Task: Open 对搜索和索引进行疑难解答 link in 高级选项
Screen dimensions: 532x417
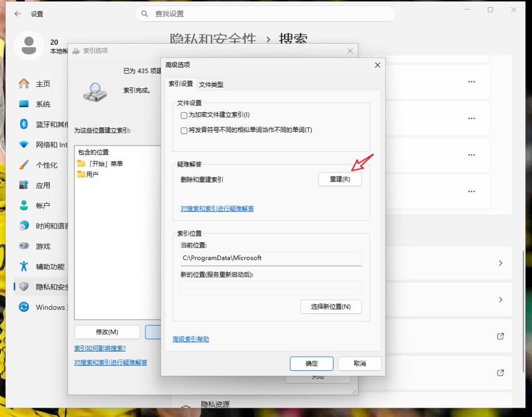Action: click(x=217, y=208)
